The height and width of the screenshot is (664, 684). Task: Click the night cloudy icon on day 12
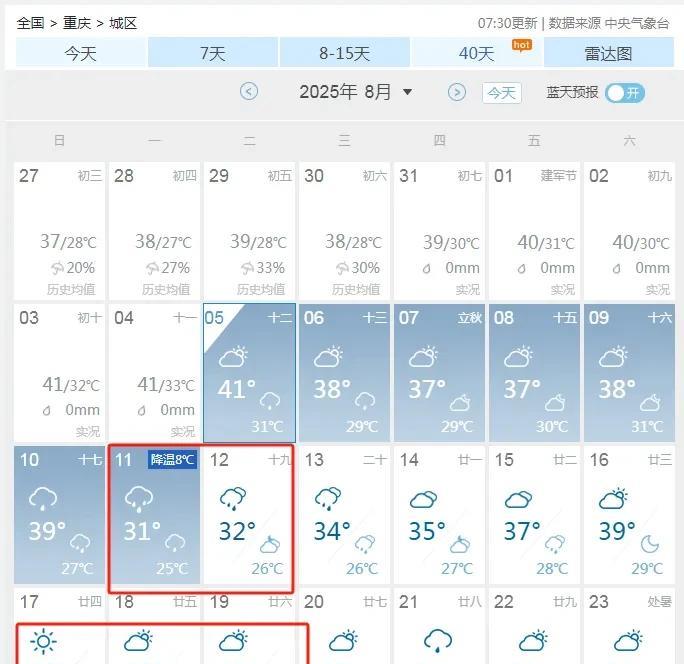(x=270, y=544)
